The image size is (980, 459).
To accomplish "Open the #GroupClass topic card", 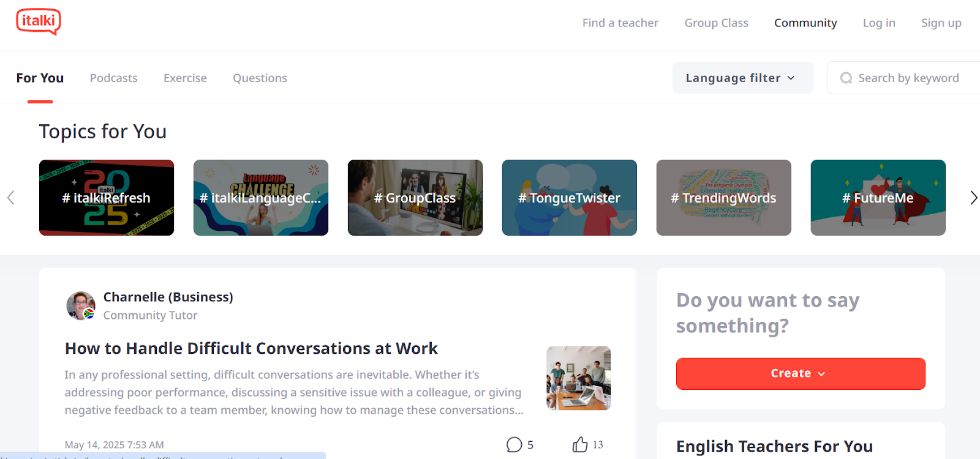I will [x=415, y=198].
